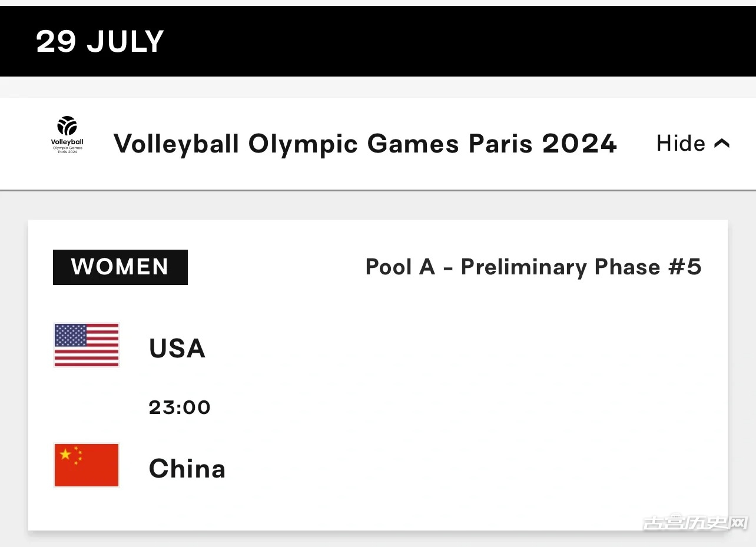Click the blue star canton of USA flag
Viewport: 756px width, 547px height.
[x=71, y=334]
